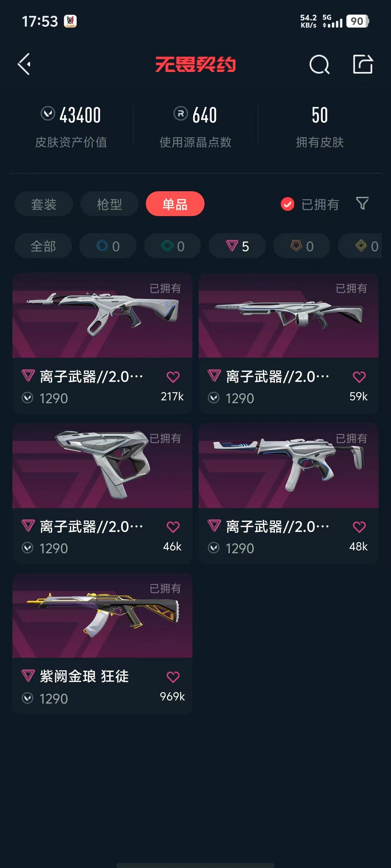Open the search magnifier icon
391x868 pixels.
click(x=319, y=65)
